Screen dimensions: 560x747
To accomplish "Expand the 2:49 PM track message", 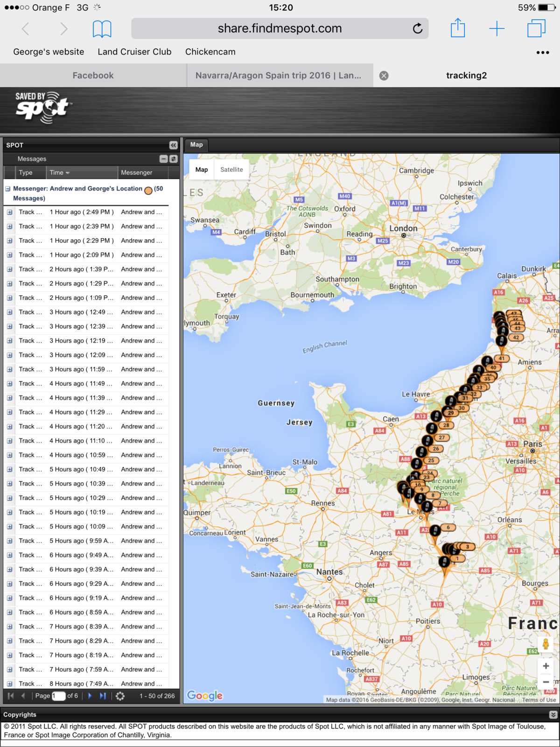I will [9, 212].
